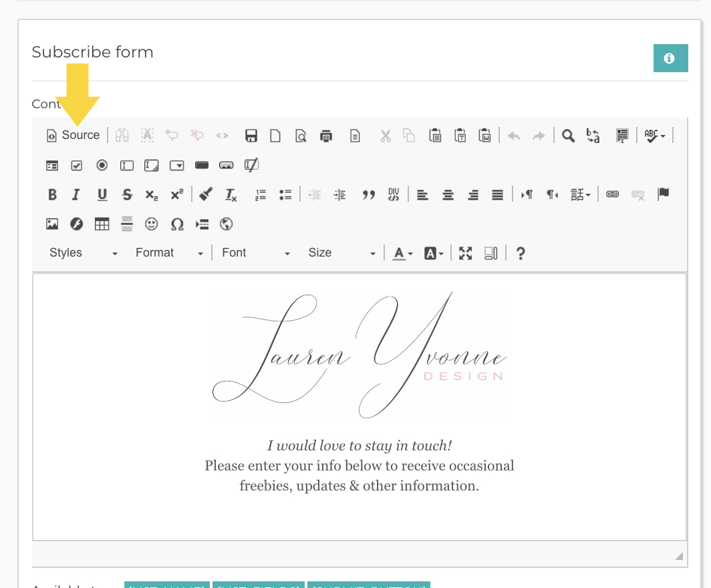
Task: Click the Bold formatting icon
Action: click(x=52, y=194)
